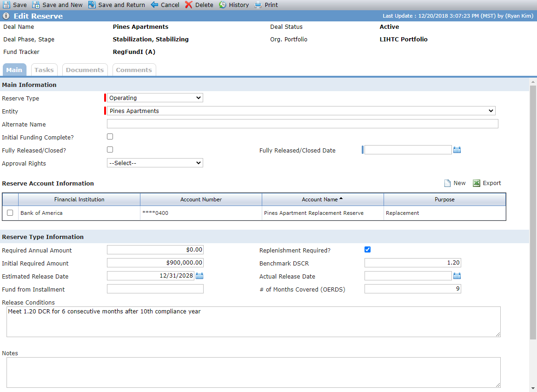The height and width of the screenshot is (392, 537).
Task: Expand the Entity dropdown list
Action: [301, 111]
